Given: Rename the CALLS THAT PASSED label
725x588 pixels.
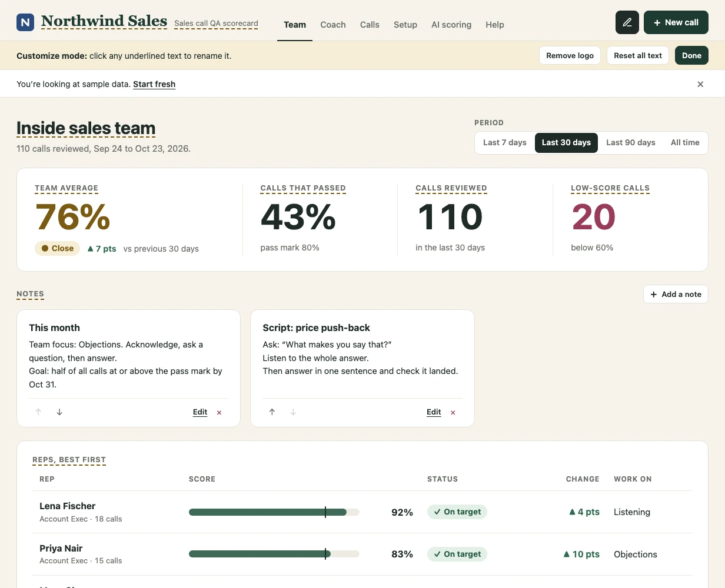Looking at the screenshot, I should 303,188.
